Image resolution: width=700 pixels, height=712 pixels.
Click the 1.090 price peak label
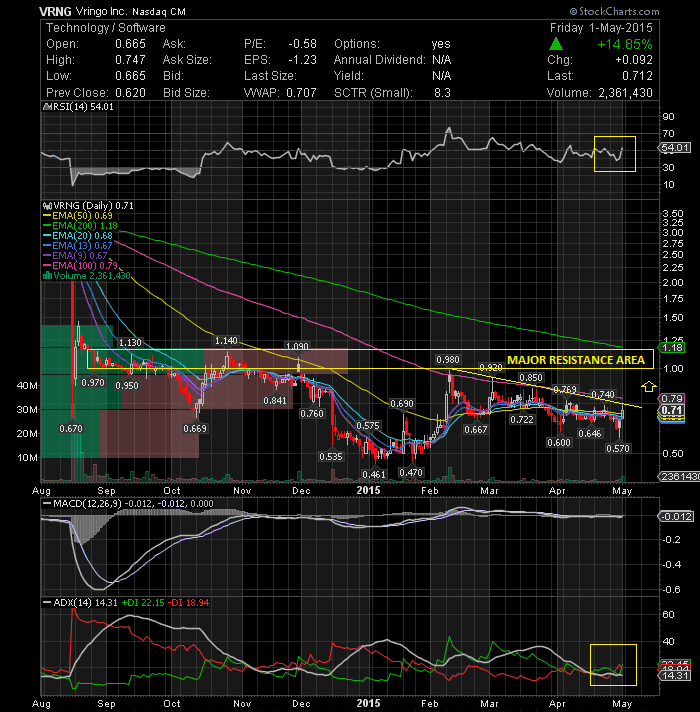click(297, 346)
